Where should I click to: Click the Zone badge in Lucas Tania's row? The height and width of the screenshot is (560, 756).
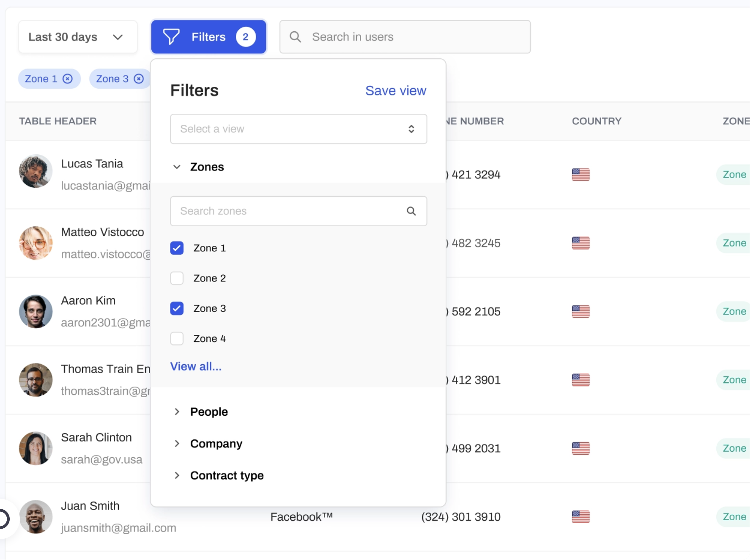[x=734, y=175]
